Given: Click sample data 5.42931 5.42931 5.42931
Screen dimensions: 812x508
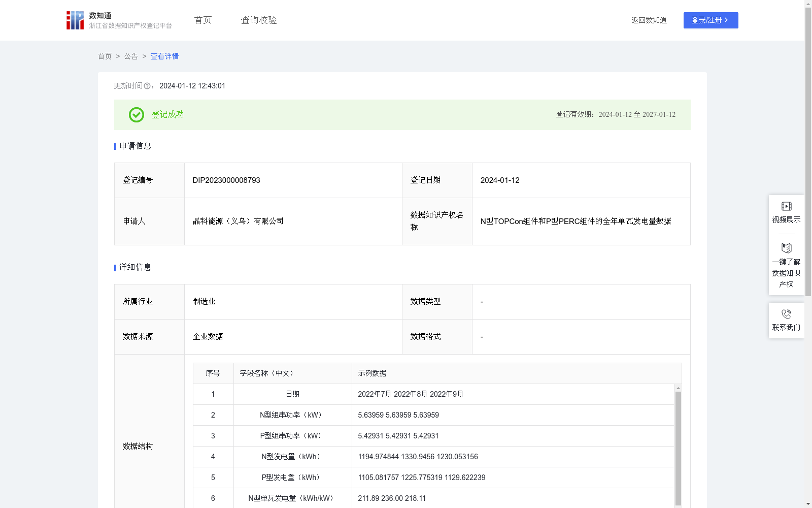Looking at the screenshot, I should pos(398,436).
